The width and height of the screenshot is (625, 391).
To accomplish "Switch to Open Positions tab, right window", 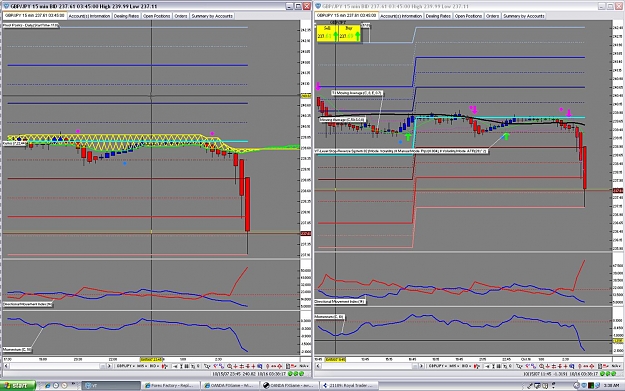I will [468, 16].
